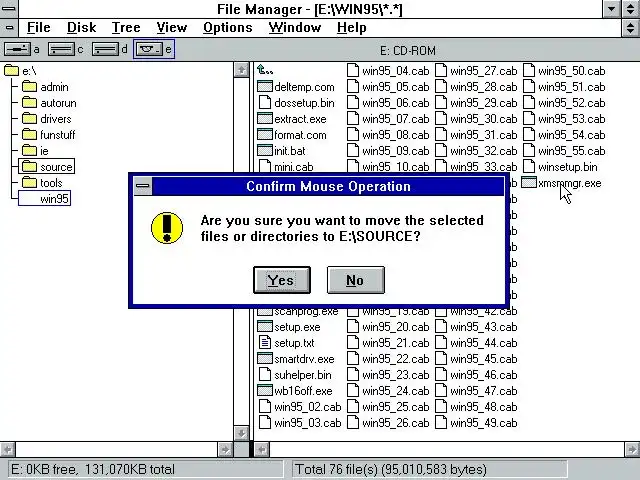Click setup.txt document icon
This screenshot has width=640, height=480.
[265, 342]
